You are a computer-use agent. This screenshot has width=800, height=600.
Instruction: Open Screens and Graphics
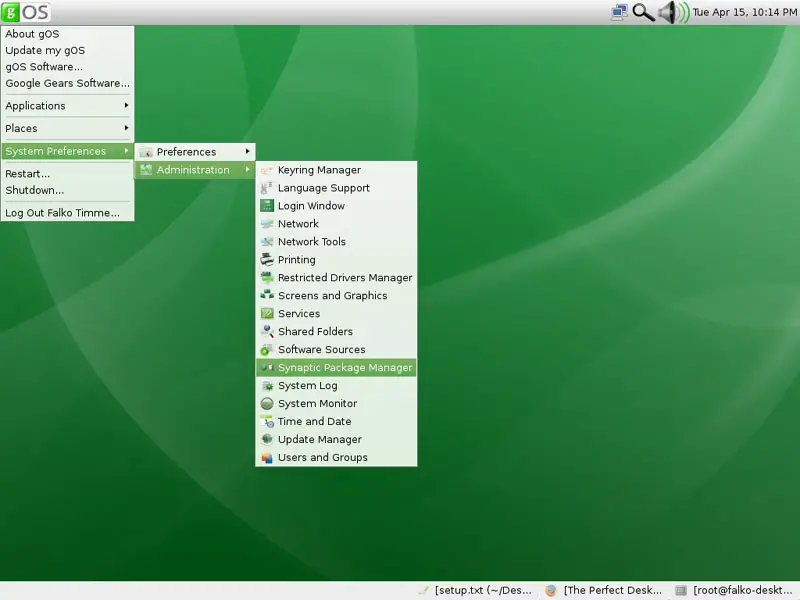(336, 295)
